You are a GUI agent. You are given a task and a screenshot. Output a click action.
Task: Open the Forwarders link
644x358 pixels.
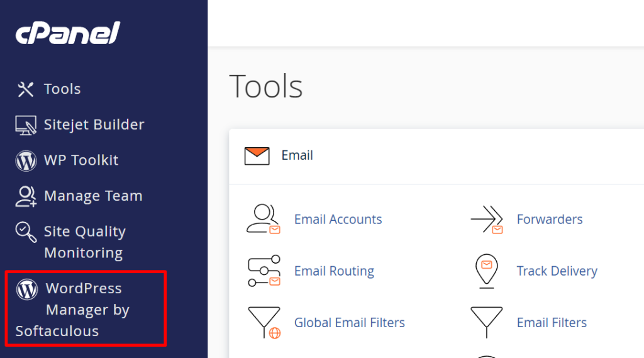(550, 220)
